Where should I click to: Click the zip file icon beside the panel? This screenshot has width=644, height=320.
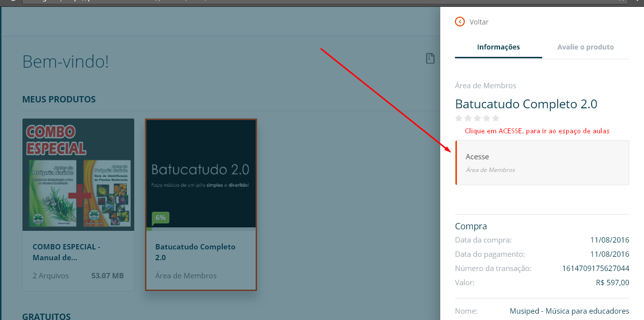pyautogui.click(x=430, y=58)
